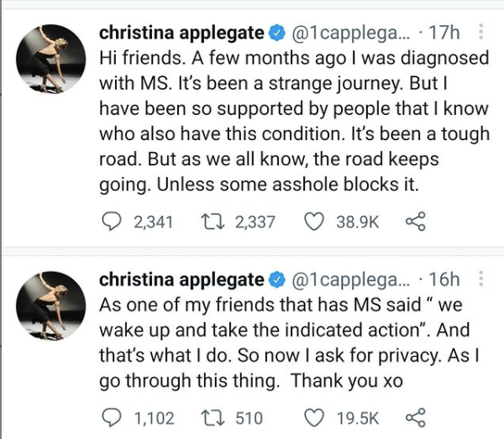Share the second tweet
Screen dimensions: 504x439
pos(413,417)
